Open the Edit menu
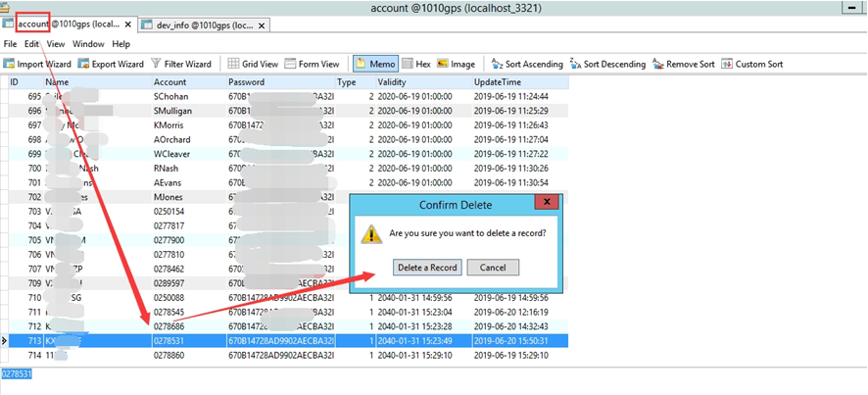This screenshot has width=868, height=395. [32, 44]
